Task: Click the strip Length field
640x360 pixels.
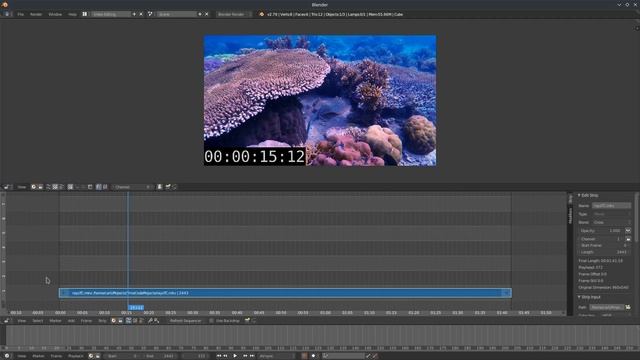Action: click(x=604, y=252)
